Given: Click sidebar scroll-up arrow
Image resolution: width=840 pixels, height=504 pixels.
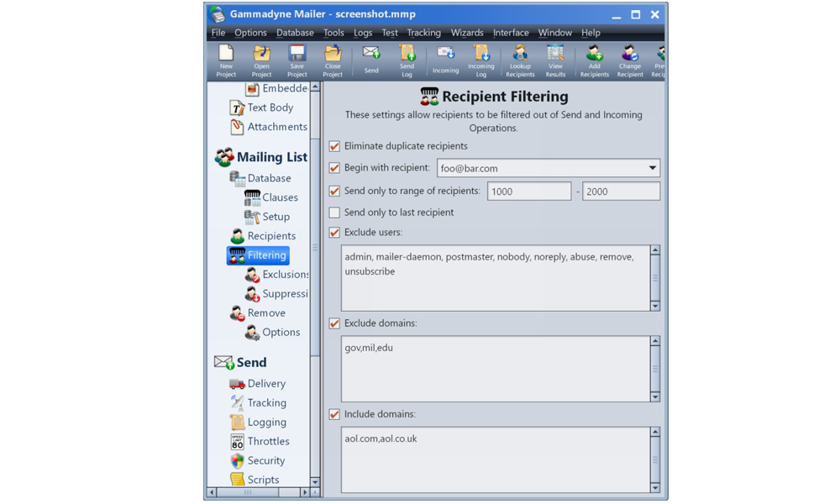Looking at the screenshot, I should [x=315, y=87].
